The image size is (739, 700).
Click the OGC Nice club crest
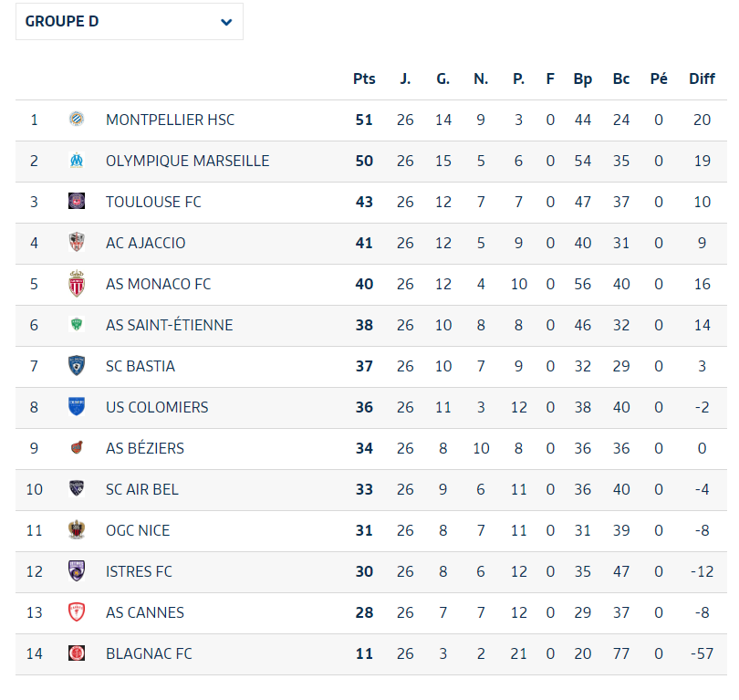pos(77,530)
